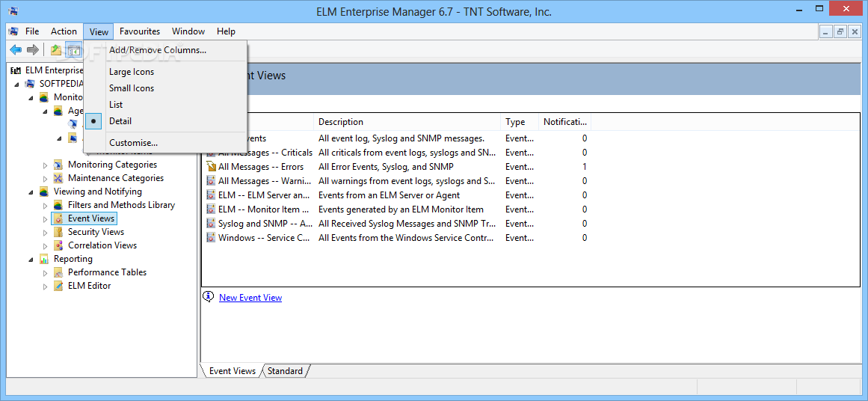This screenshot has width=868, height=401.
Task: Select the Detail radio bullet in View menu
Action: coord(94,120)
